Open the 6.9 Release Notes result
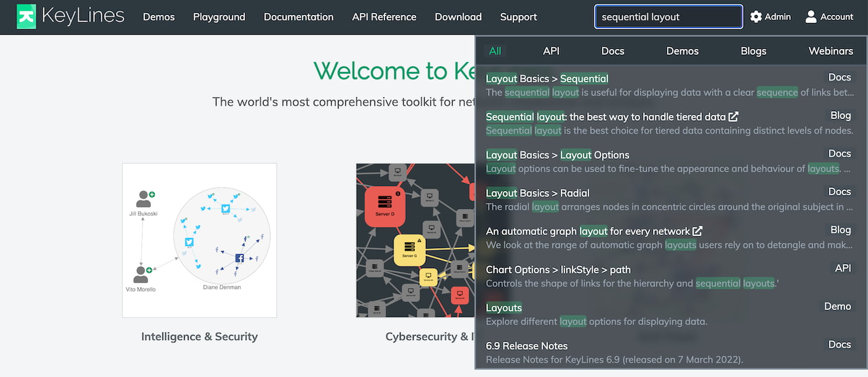868x377 pixels. tap(526, 346)
